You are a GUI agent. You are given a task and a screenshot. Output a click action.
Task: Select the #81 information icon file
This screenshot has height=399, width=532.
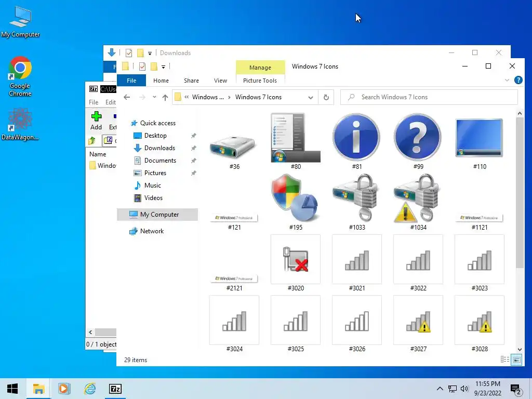pyautogui.click(x=356, y=142)
